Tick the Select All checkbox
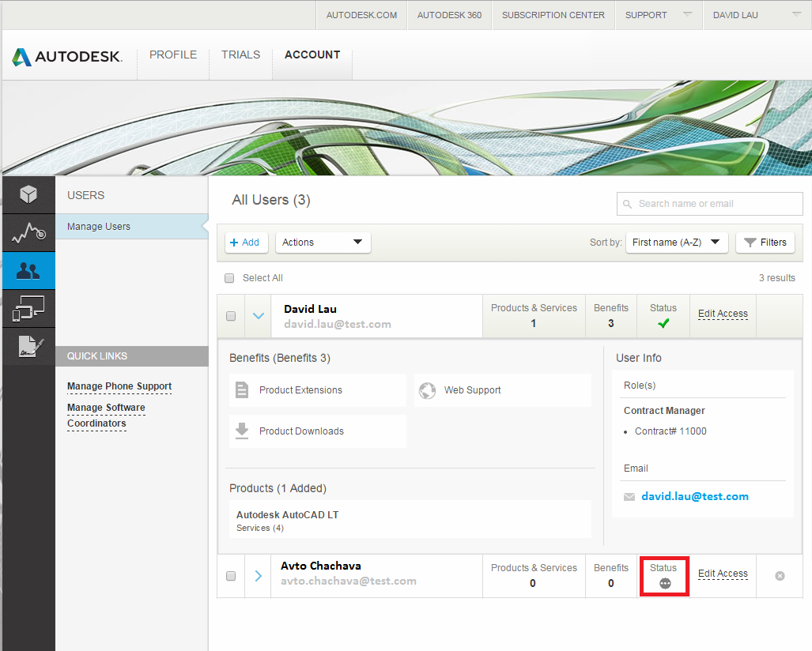The width and height of the screenshot is (812, 651). (229, 278)
